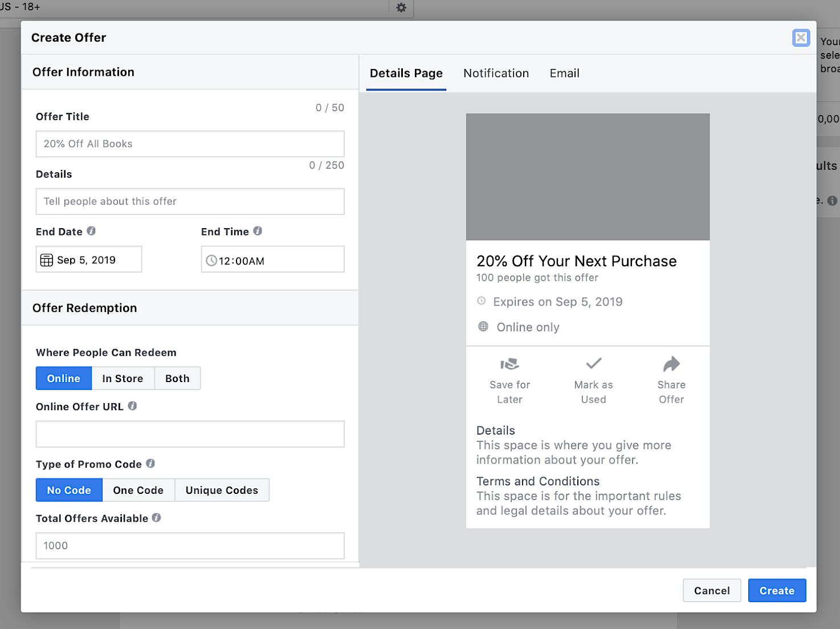840x629 pixels.
Task: Click the End Time info icon
Action: 258,231
